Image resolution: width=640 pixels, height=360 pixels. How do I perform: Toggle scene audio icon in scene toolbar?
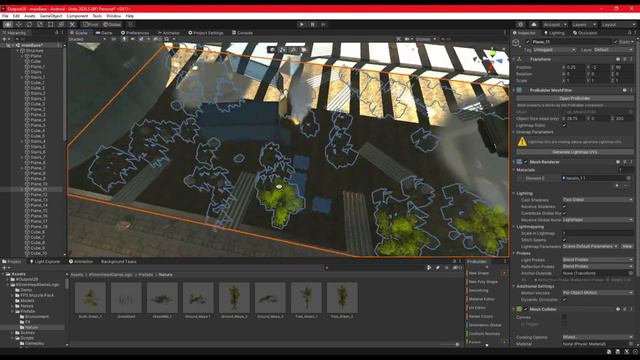point(133,39)
